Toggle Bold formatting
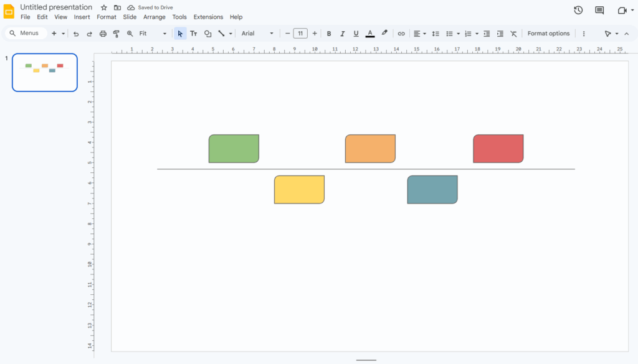 329,34
